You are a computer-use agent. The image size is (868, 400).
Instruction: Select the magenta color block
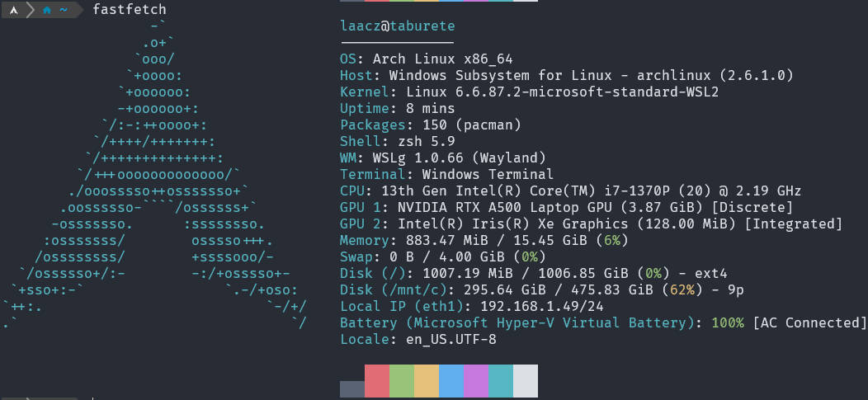pyautogui.click(x=476, y=381)
